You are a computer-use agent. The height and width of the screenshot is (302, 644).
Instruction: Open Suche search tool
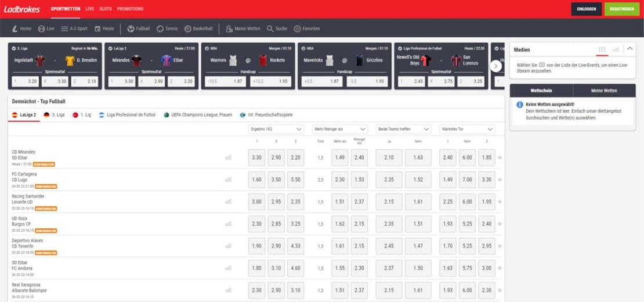click(x=277, y=29)
